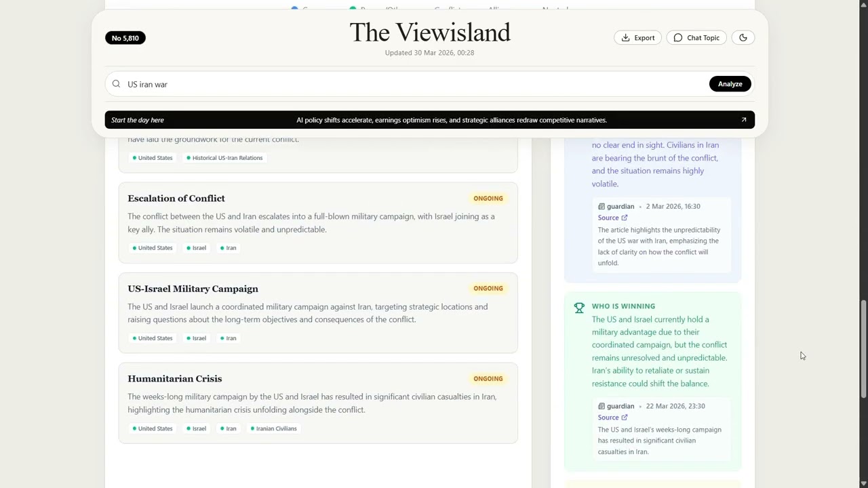Click the 'No 5,810' issue badge

point(125,38)
